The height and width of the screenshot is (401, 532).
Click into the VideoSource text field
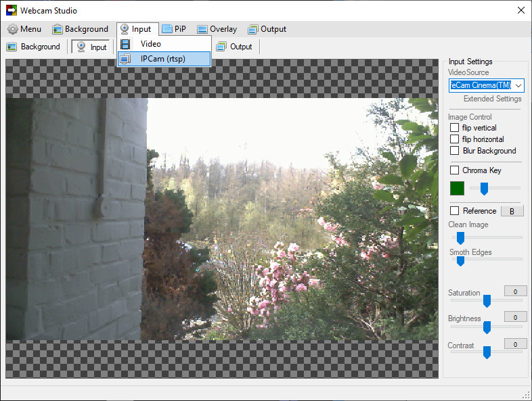pos(481,85)
